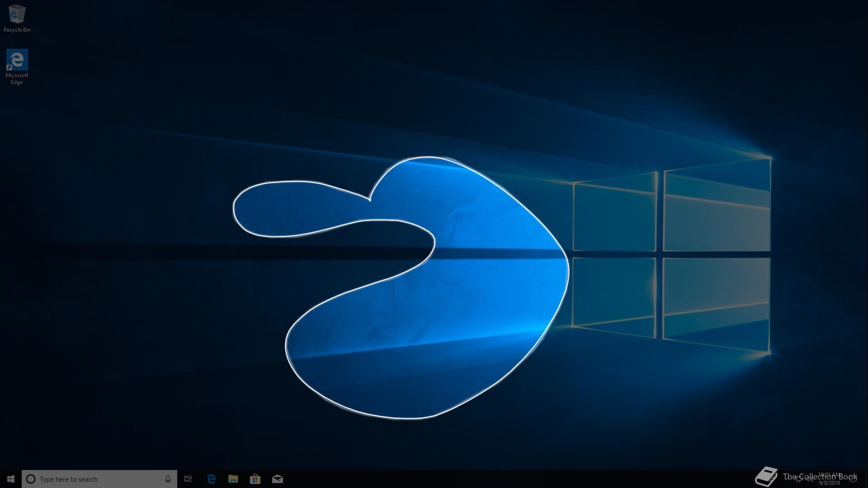Select the Recycle Bin desktop icon

pyautogui.click(x=17, y=18)
